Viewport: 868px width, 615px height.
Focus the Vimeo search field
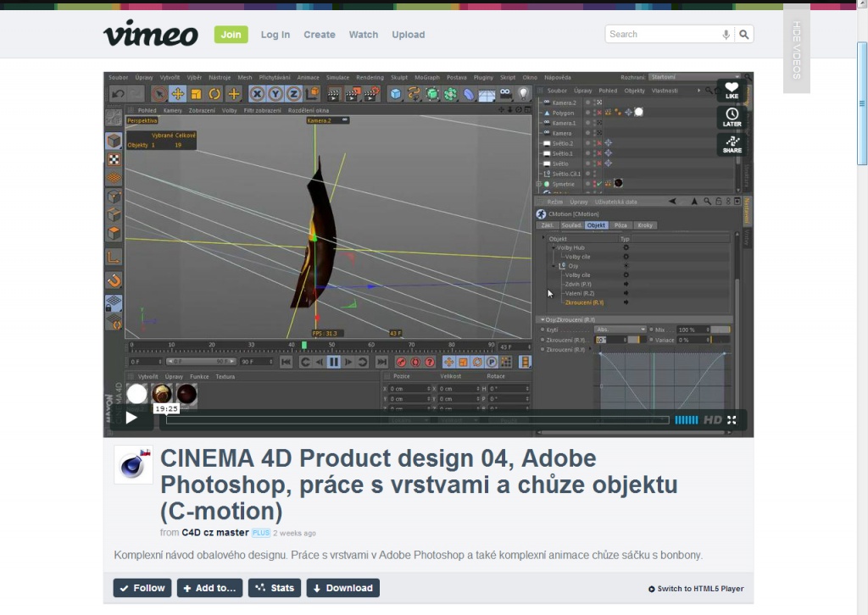pyautogui.click(x=663, y=34)
